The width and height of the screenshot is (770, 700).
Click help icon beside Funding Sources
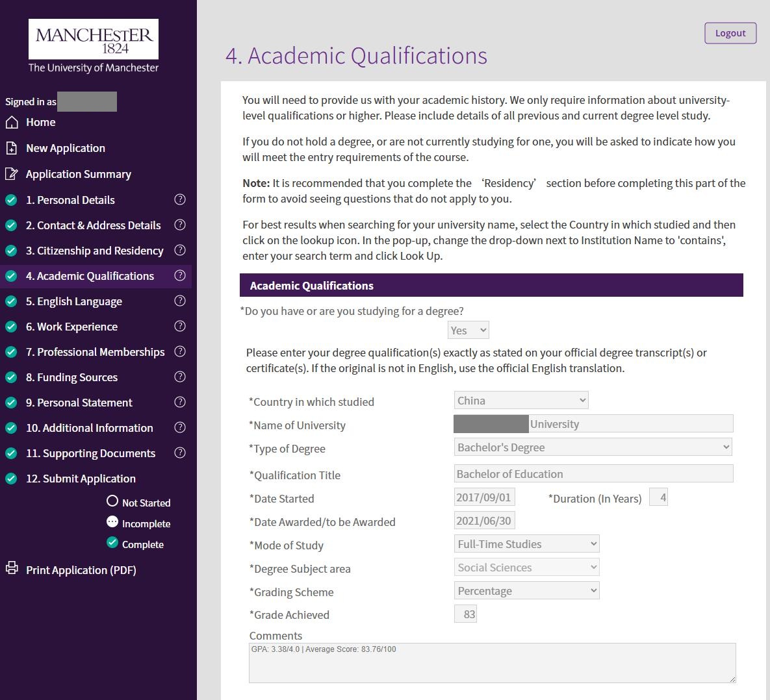(181, 377)
